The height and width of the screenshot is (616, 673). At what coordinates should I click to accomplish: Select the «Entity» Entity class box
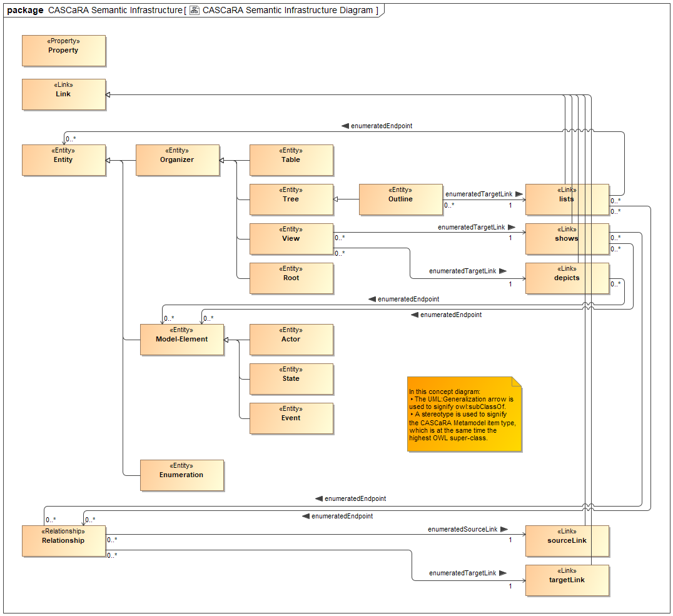[x=63, y=159]
